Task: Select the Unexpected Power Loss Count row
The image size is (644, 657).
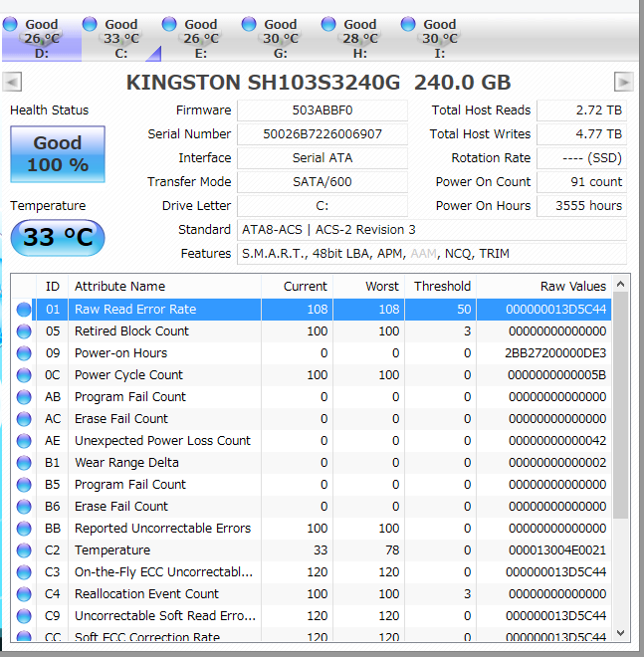Action: 312,440
